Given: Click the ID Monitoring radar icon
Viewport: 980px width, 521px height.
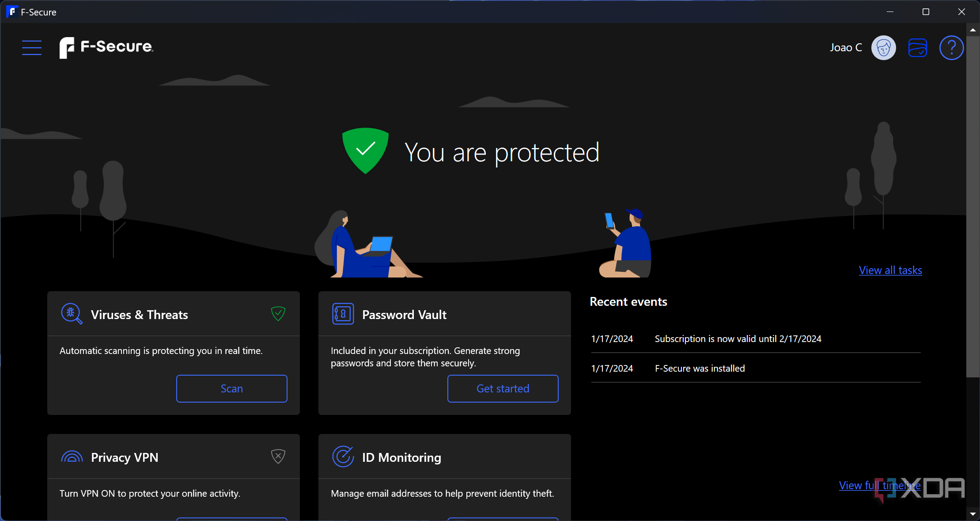Looking at the screenshot, I should pyautogui.click(x=343, y=457).
